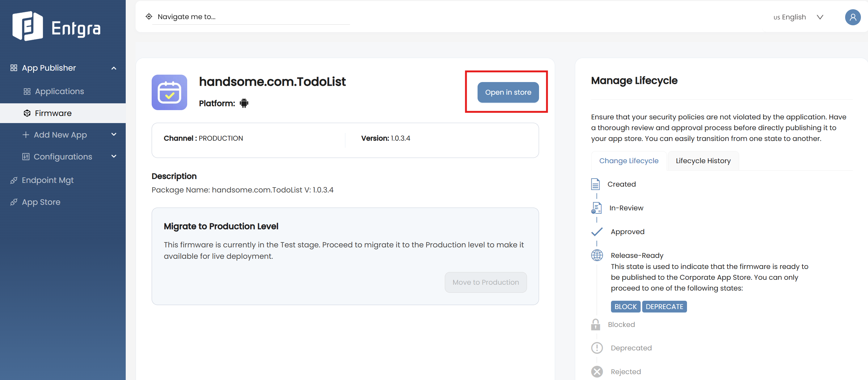Click the Approved checkmark icon
This screenshot has height=380, width=868.
tap(597, 232)
